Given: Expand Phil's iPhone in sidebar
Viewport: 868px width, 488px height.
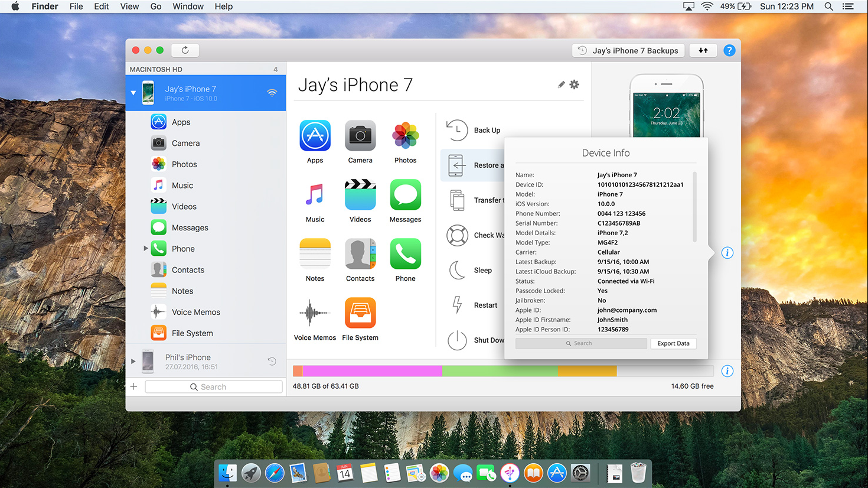Looking at the screenshot, I should pyautogui.click(x=133, y=361).
